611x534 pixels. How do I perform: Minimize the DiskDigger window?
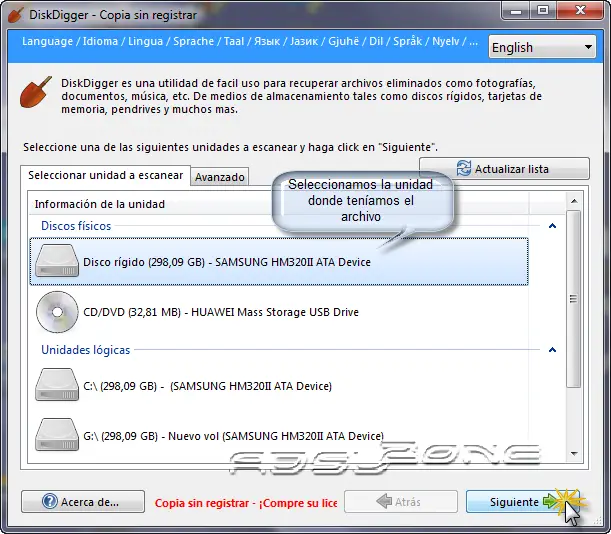click(x=516, y=11)
